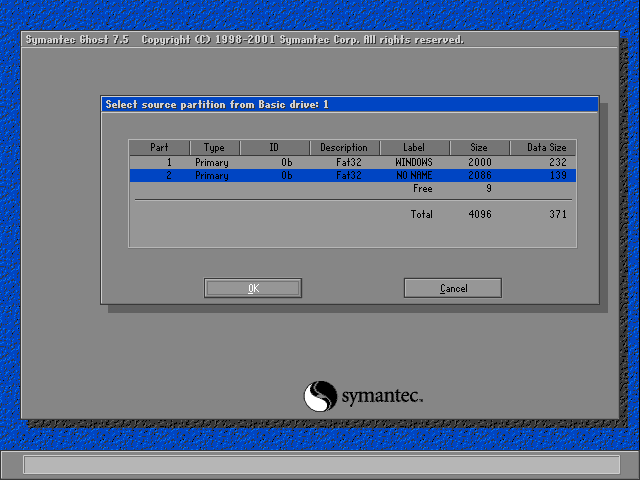Viewport: 640px width, 480px height.
Task: Click the Description column header
Action: tap(344, 147)
